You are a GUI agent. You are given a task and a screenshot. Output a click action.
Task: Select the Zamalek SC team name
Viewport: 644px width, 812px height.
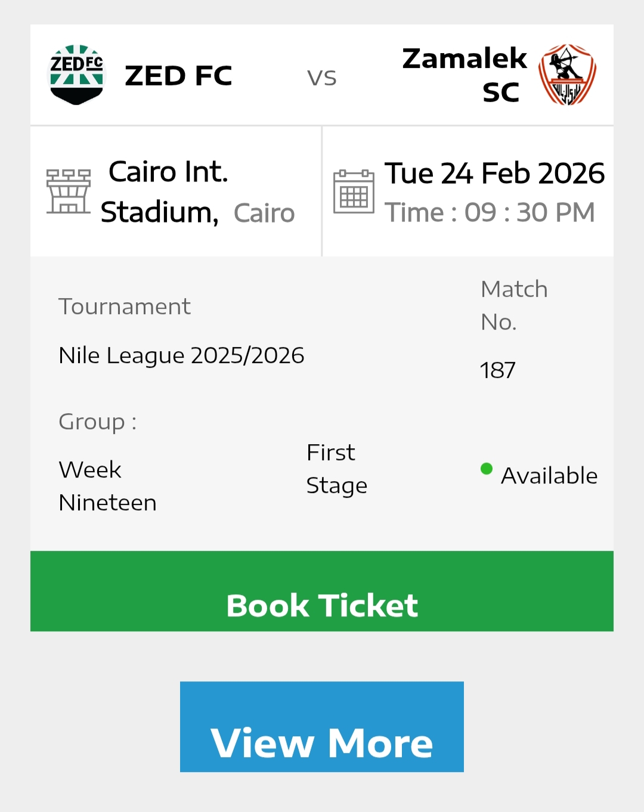466,74
